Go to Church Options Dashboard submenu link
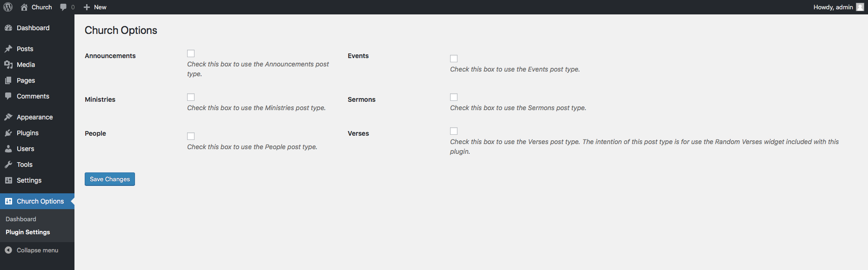 tap(21, 219)
